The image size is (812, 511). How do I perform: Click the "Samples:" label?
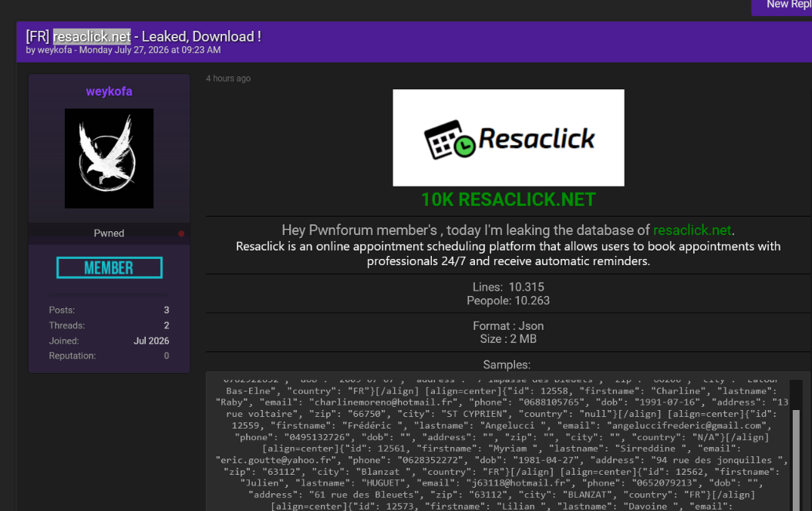pyautogui.click(x=507, y=365)
